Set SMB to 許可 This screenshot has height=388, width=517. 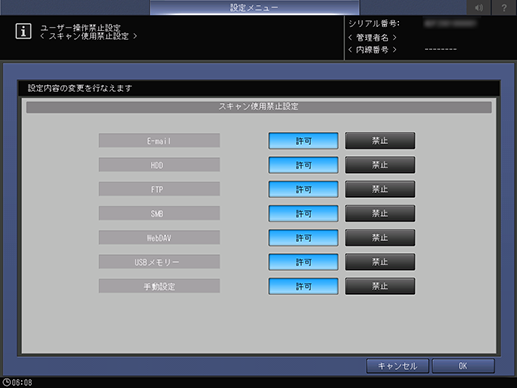coord(303,213)
